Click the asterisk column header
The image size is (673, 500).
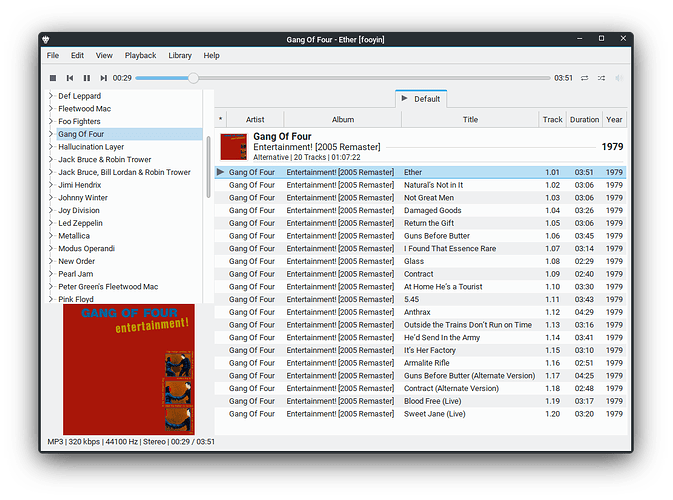pyautogui.click(x=221, y=119)
